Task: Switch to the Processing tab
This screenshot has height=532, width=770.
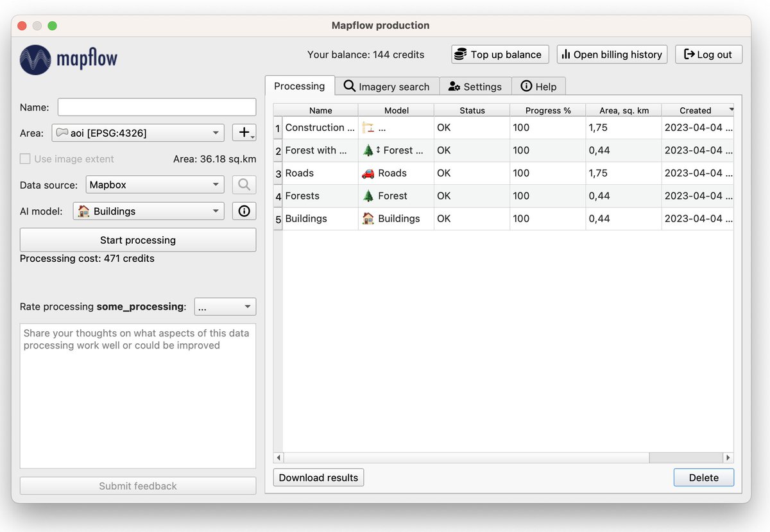Action: click(300, 86)
